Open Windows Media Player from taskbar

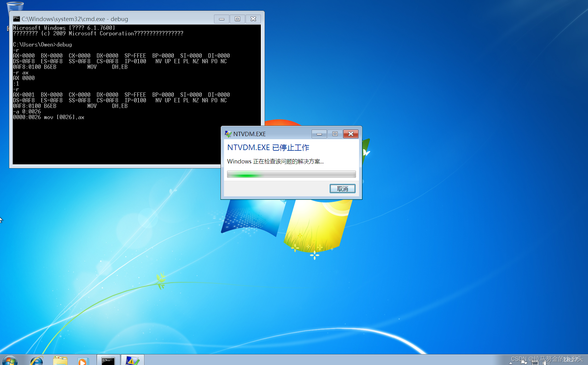[x=83, y=361]
